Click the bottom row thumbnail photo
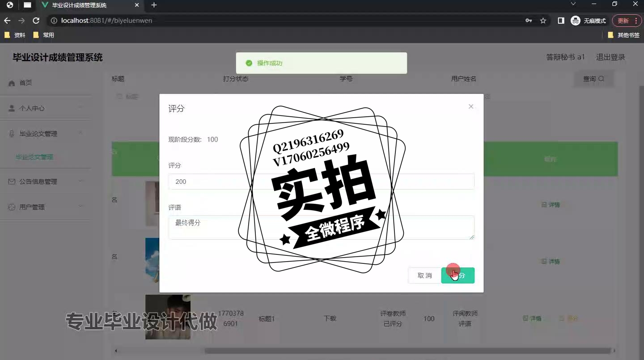 (x=168, y=317)
